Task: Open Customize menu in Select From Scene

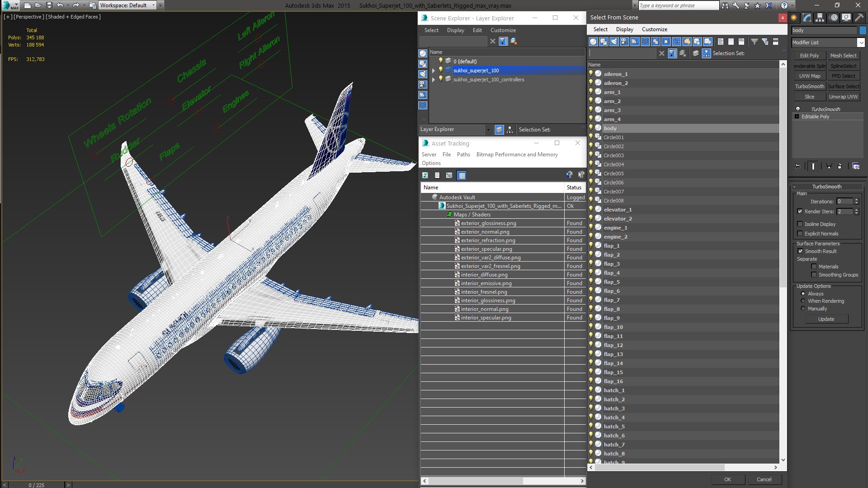Action: (654, 29)
